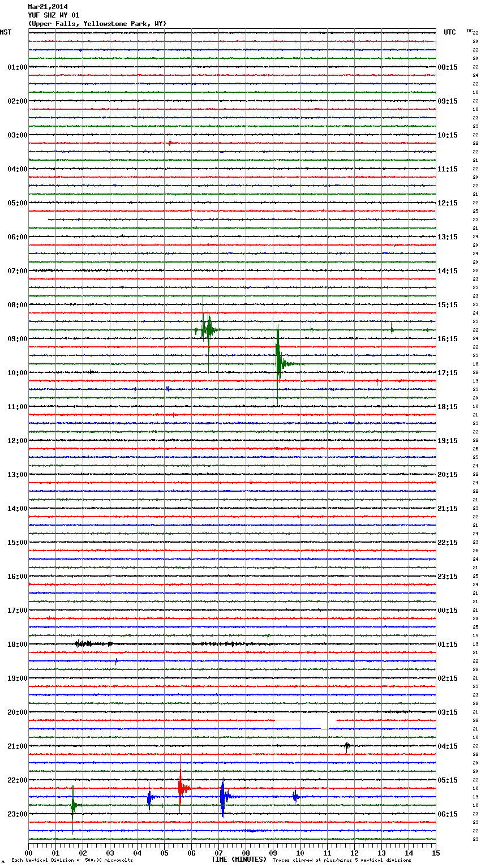The width and height of the screenshot is (481, 868).
Task: Click the 21:15 UTC time label
Action: click(448, 509)
